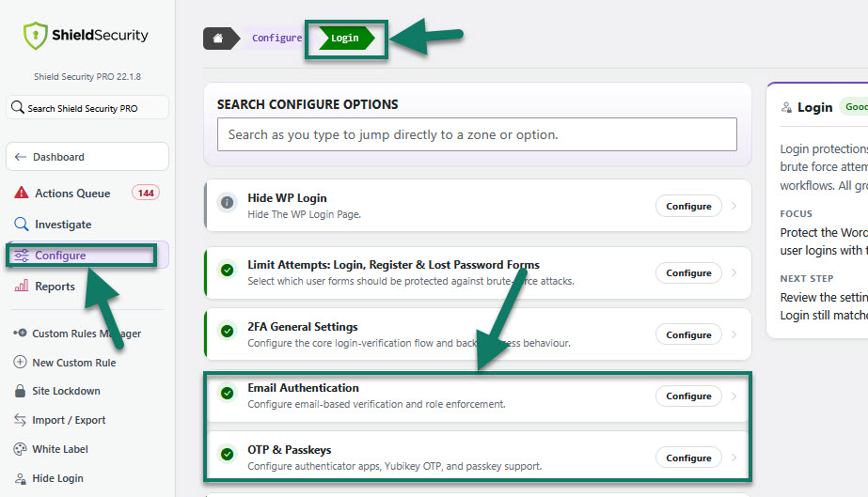Configure the Hide WP Login option
Image resolution: width=868 pixels, height=497 pixels.
pos(688,206)
